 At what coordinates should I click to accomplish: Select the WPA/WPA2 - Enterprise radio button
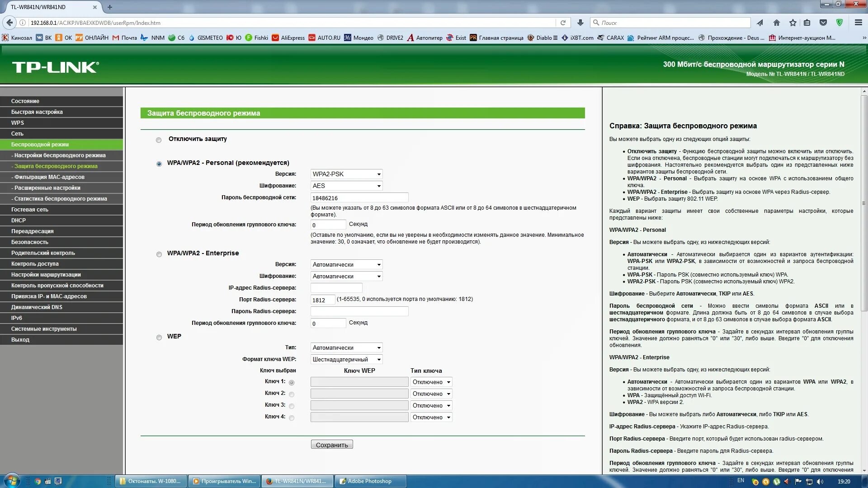(159, 254)
